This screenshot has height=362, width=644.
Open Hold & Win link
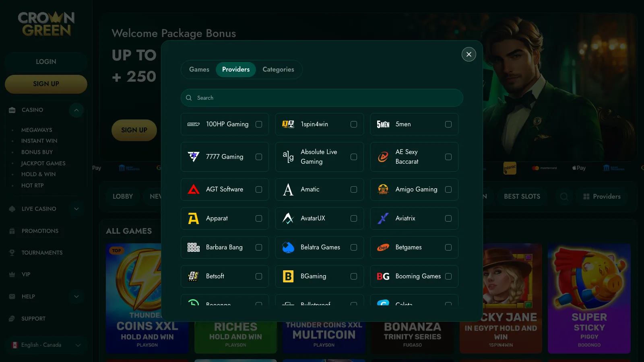pyautogui.click(x=38, y=174)
